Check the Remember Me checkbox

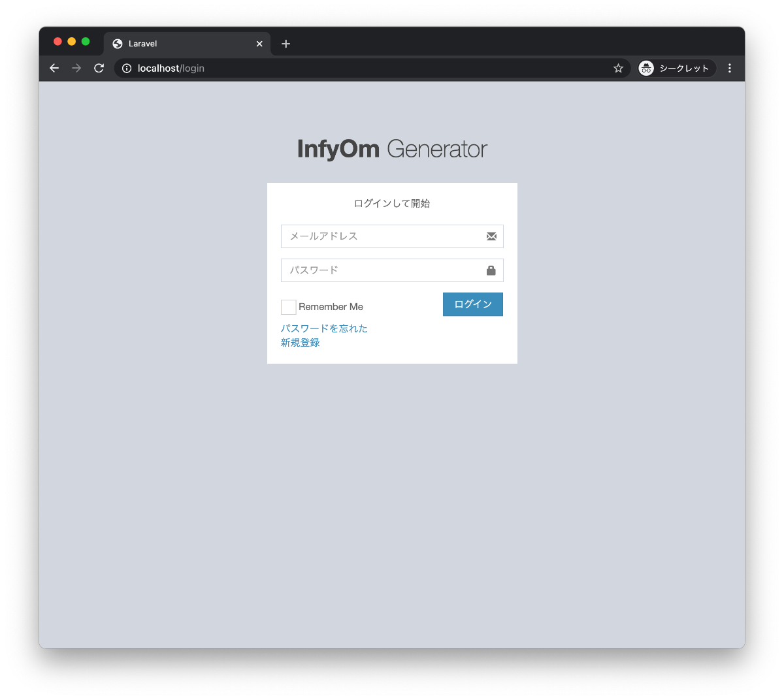point(288,307)
